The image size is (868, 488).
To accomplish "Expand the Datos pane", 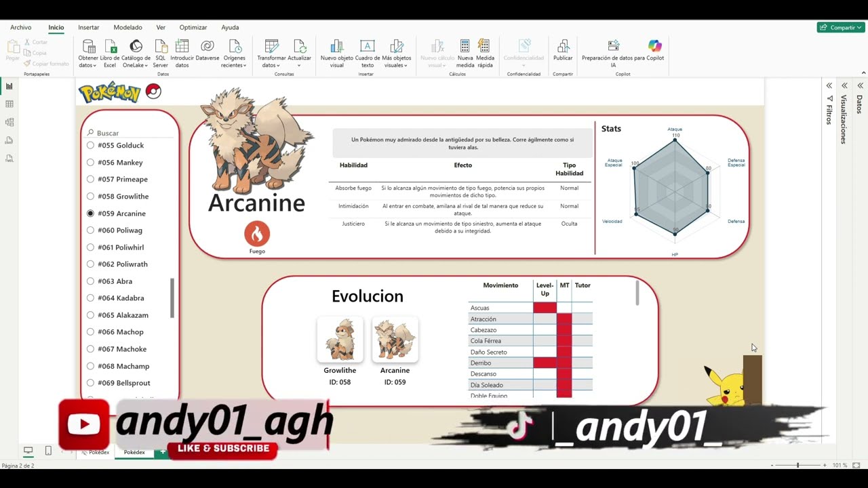I will click(860, 85).
